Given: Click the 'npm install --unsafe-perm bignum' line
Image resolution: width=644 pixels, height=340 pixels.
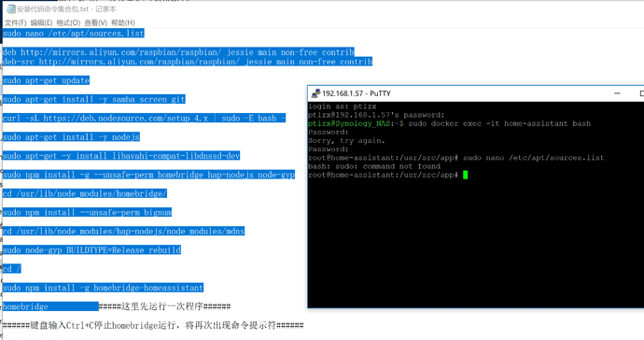Looking at the screenshot, I should [87, 213].
